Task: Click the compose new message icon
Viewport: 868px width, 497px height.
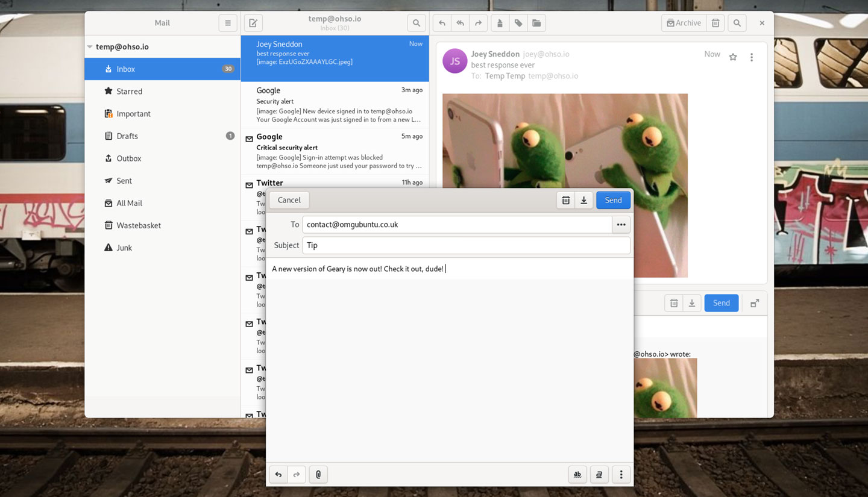Action: pos(253,23)
